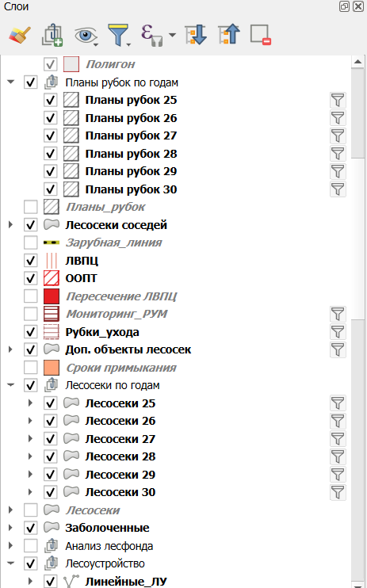Click filter icon of Доп. объекты лесосек
The width and height of the screenshot is (367, 588).
pos(338,349)
